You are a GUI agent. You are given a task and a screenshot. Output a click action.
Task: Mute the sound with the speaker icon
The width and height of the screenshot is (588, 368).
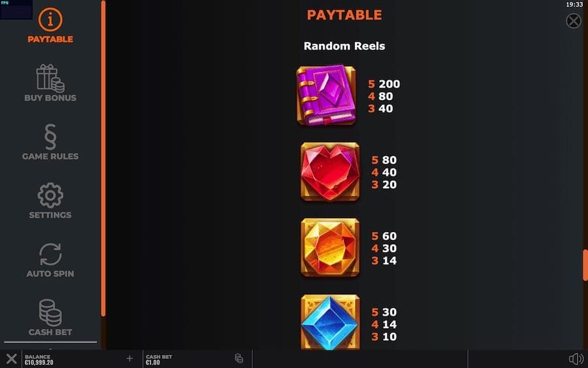[576, 359]
